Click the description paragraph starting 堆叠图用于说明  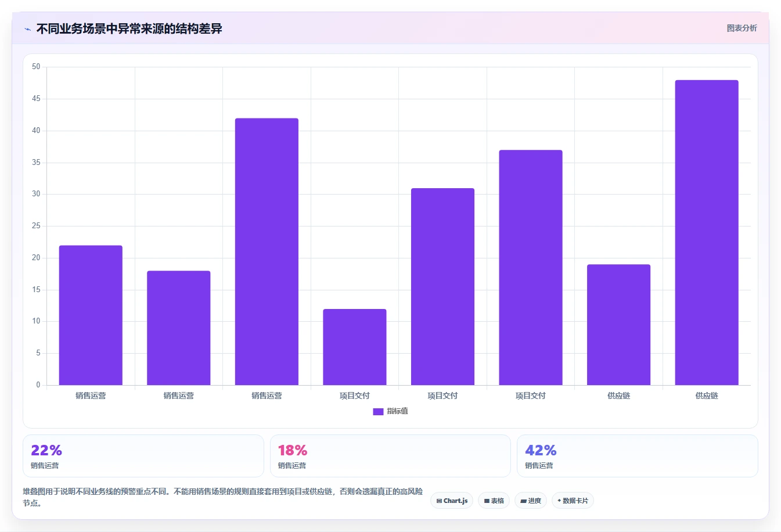click(223, 497)
